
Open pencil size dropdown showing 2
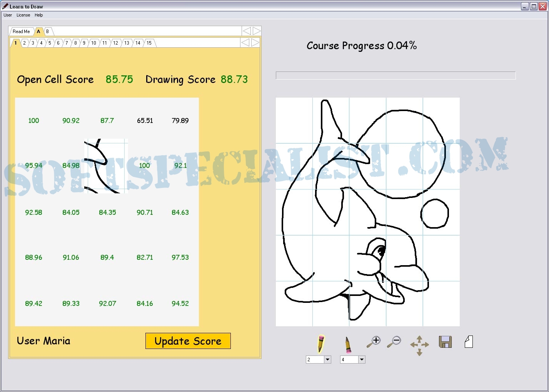tap(327, 360)
